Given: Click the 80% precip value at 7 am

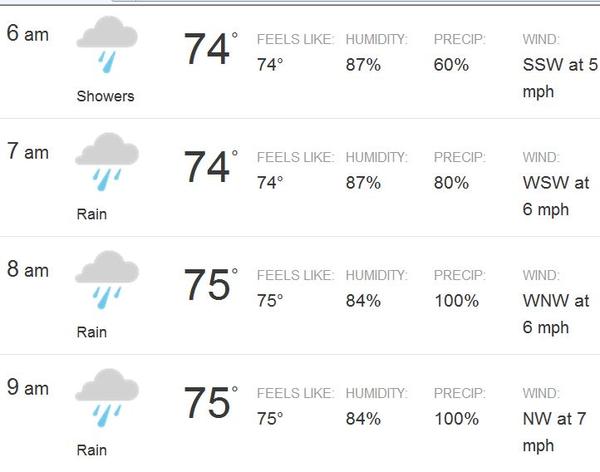Looking at the screenshot, I should (x=451, y=183).
